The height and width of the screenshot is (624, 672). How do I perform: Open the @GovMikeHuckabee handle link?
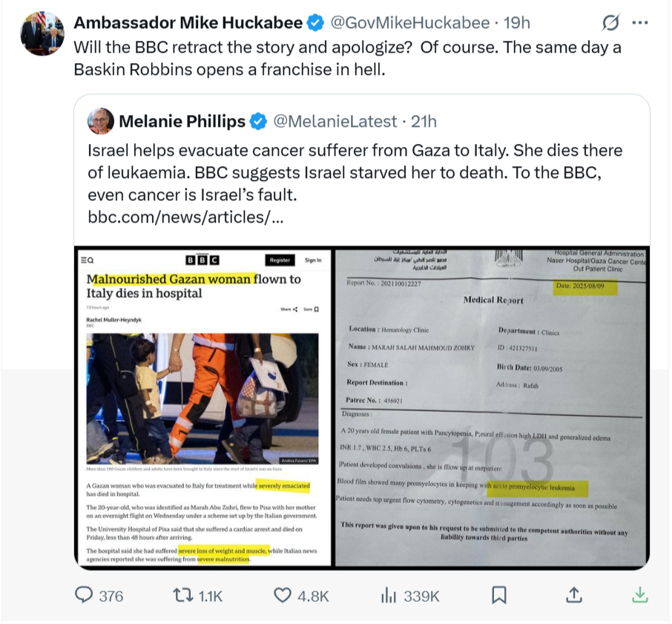click(x=409, y=23)
